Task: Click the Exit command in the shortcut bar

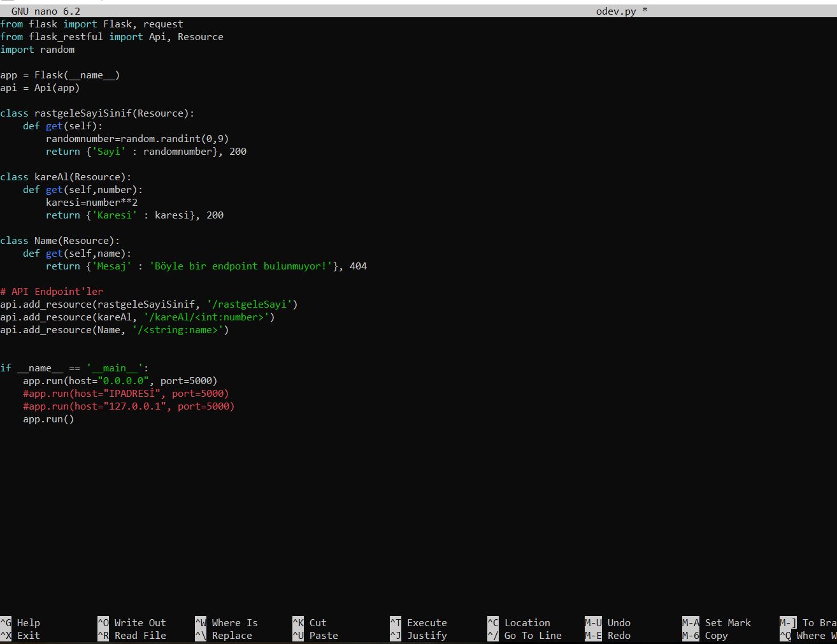Action: tap(27, 635)
